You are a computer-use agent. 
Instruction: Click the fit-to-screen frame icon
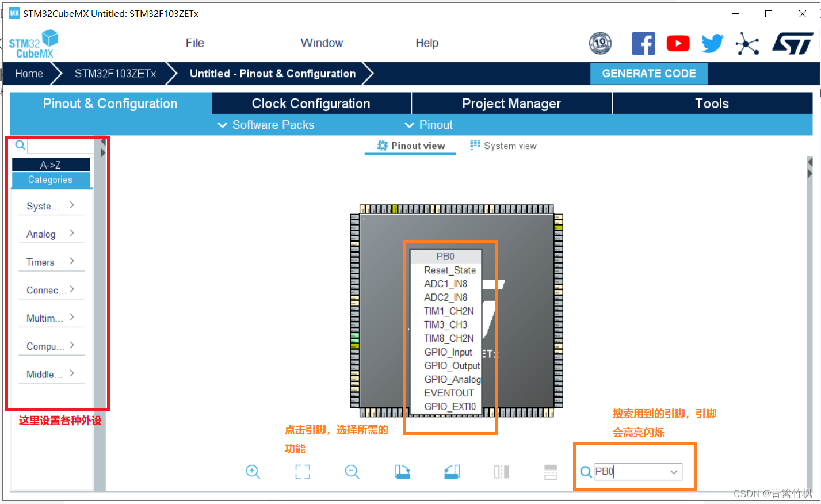click(303, 472)
